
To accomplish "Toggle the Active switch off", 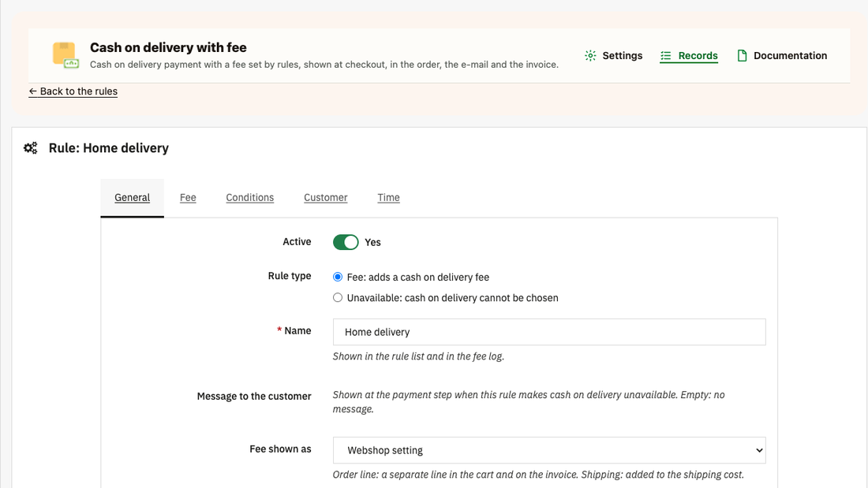I will pos(346,242).
